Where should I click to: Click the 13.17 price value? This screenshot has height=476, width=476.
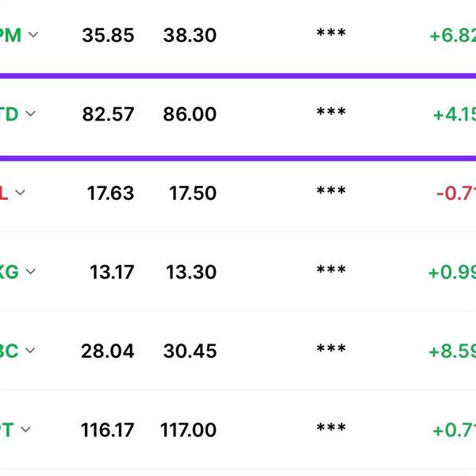[x=112, y=272]
